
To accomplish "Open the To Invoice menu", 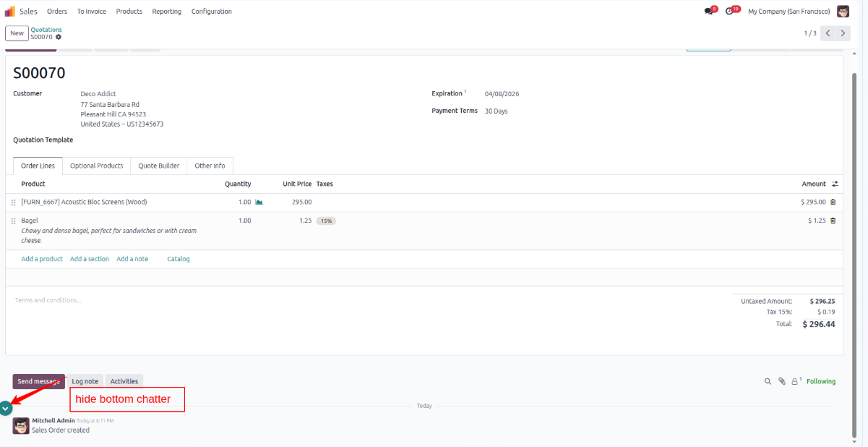I will [92, 12].
